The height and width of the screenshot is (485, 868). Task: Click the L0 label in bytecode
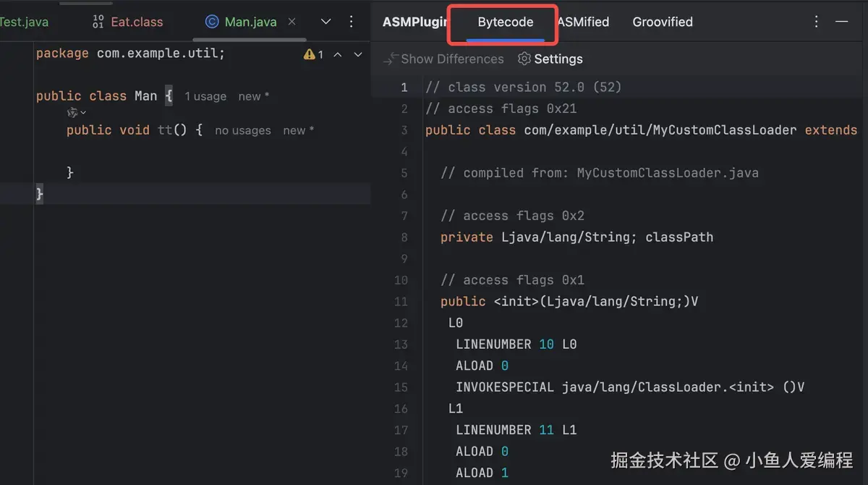coord(456,323)
